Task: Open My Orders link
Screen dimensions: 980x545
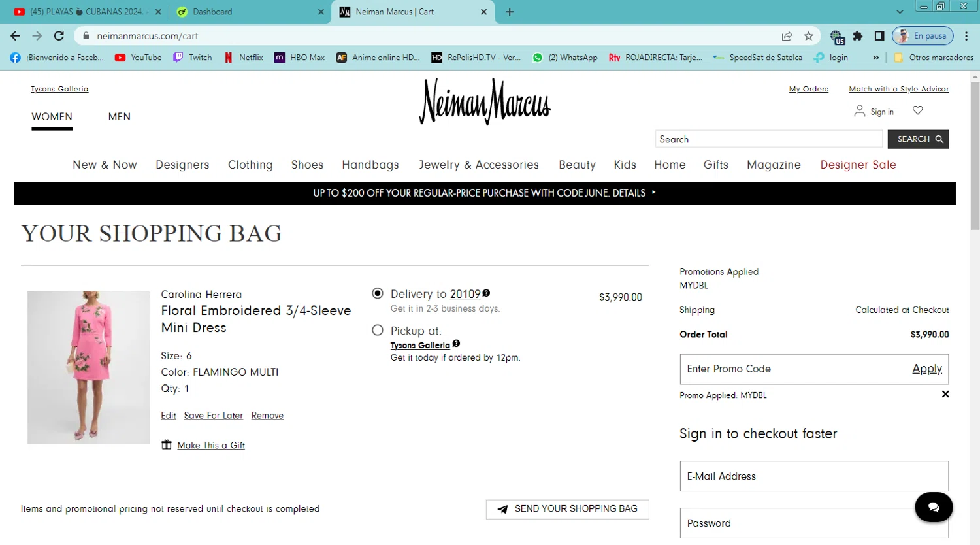Action: pos(808,89)
